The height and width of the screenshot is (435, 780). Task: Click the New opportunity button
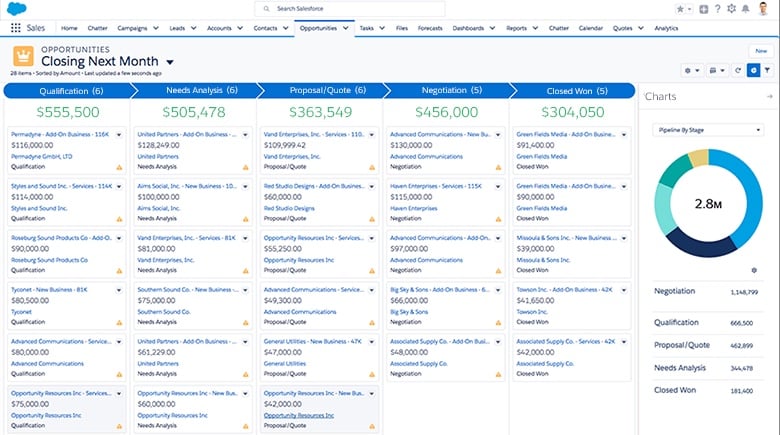[x=761, y=51]
